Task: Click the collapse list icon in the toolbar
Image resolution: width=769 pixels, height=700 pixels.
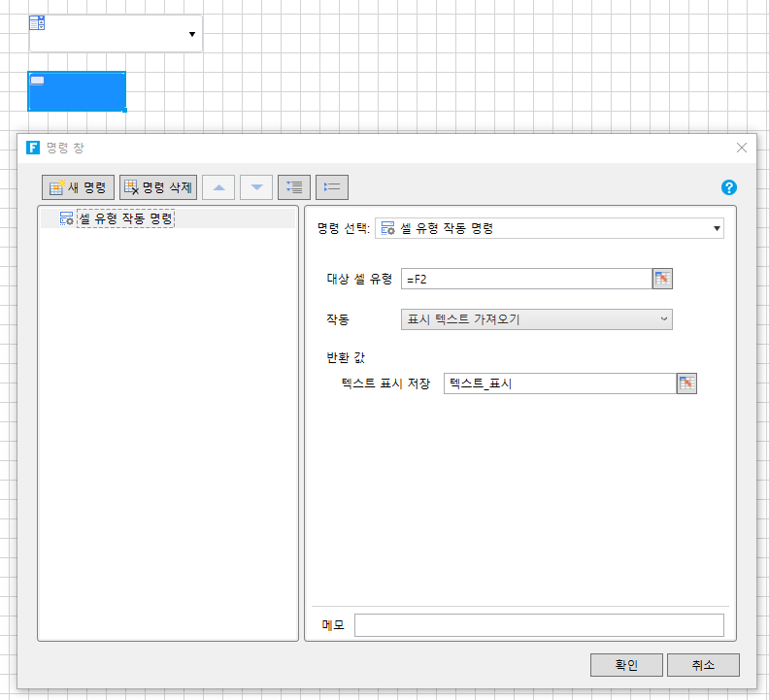Action: coord(332,187)
